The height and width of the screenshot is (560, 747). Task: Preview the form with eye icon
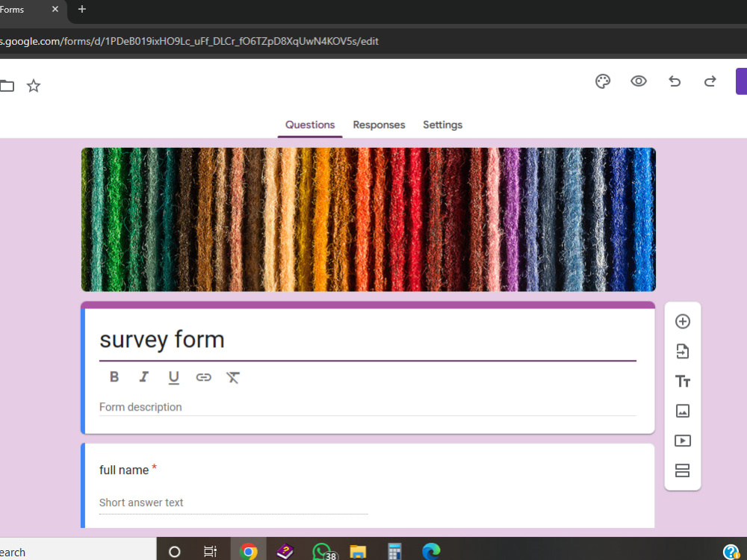click(x=639, y=81)
